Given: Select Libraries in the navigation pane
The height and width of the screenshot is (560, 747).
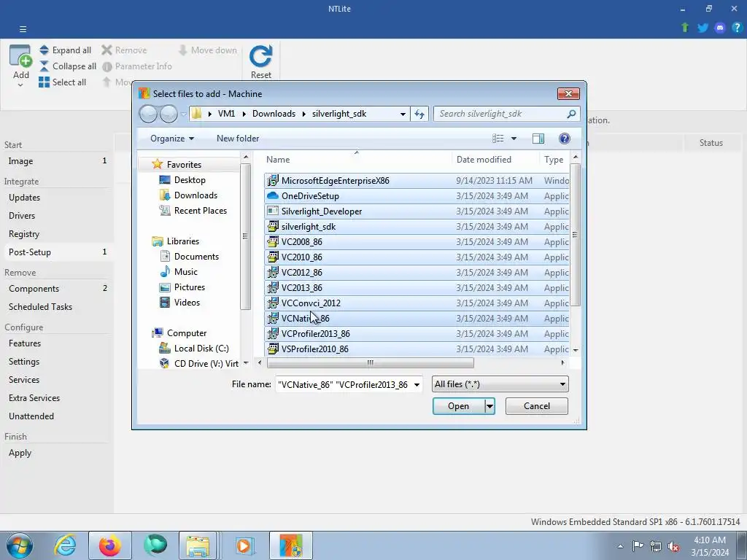Looking at the screenshot, I should pyautogui.click(x=183, y=241).
